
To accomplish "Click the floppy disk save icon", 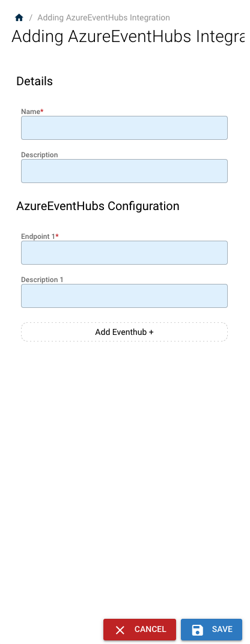I will pos(198,630).
